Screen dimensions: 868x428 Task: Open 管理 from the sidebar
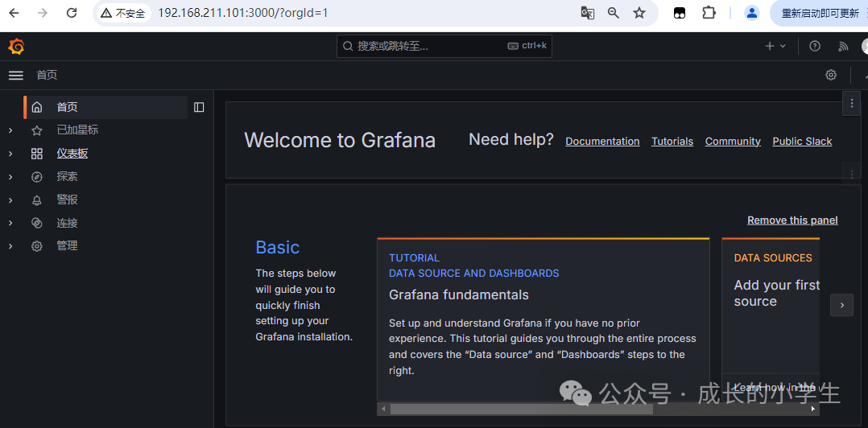[x=67, y=246]
